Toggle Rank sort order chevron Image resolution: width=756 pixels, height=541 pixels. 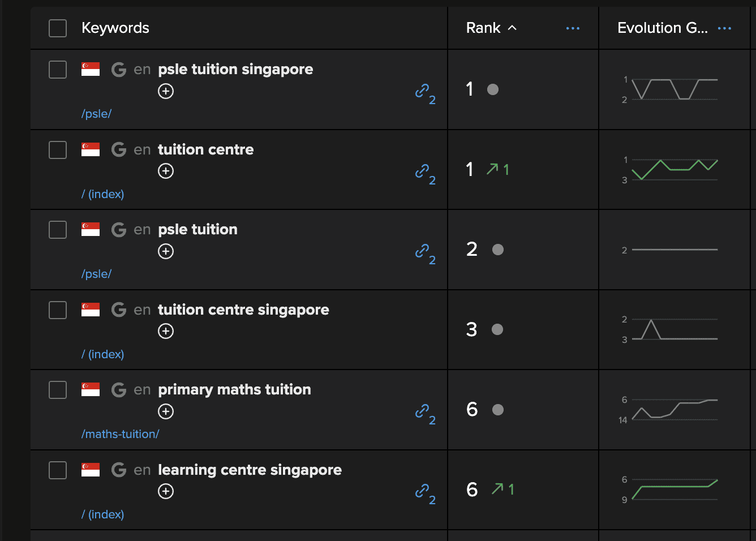click(512, 28)
